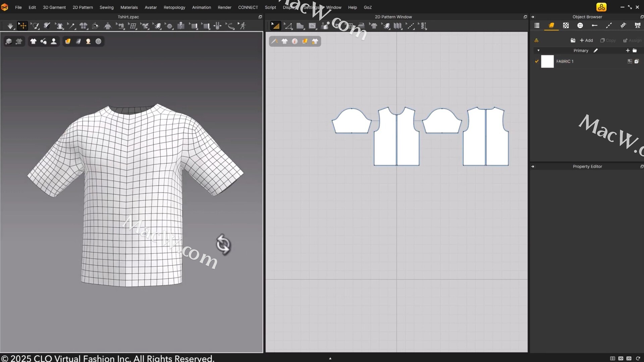Toggle the FABRIC 1 checkmark

pyautogui.click(x=537, y=61)
